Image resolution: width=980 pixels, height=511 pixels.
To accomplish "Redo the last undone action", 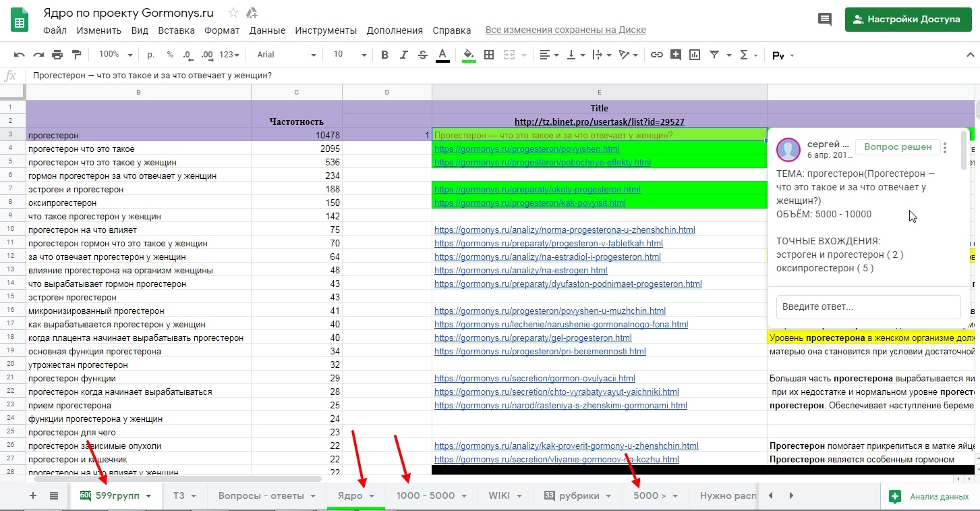I will tap(38, 55).
